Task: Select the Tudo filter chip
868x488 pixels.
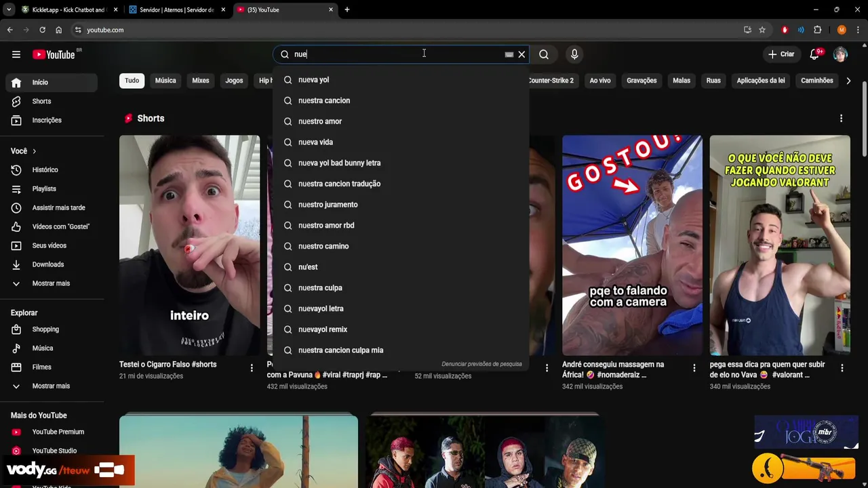Action: tap(132, 81)
